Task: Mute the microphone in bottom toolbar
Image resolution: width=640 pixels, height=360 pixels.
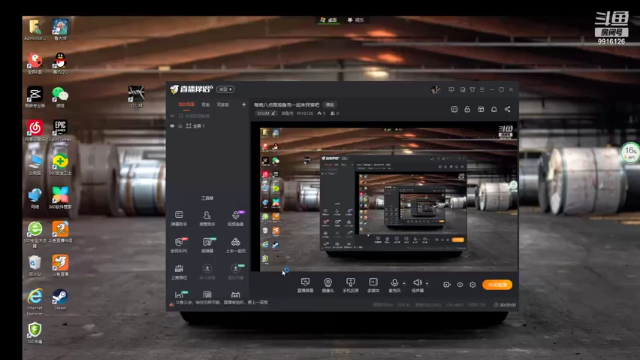Action: (394, 285)
